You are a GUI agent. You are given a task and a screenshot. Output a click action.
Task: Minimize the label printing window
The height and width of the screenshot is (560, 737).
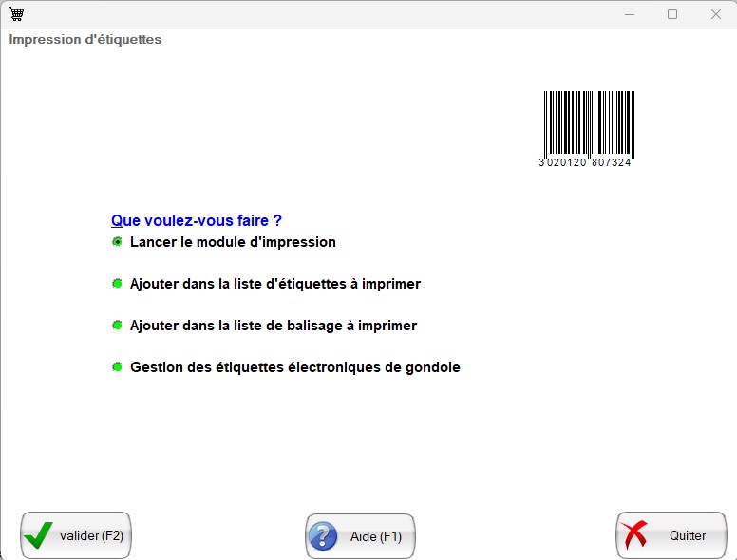pos(628,14)
